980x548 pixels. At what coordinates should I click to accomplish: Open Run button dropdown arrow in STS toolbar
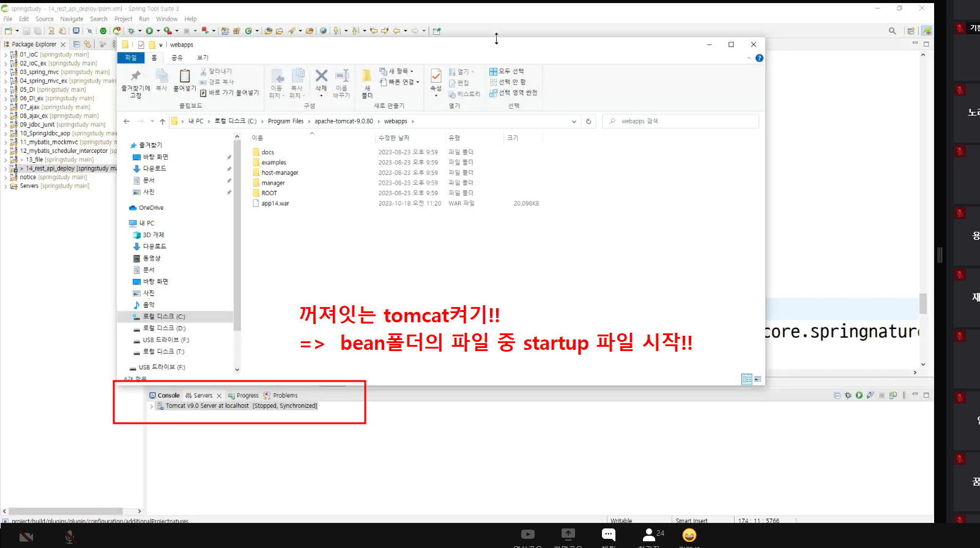tap(158, 31)
